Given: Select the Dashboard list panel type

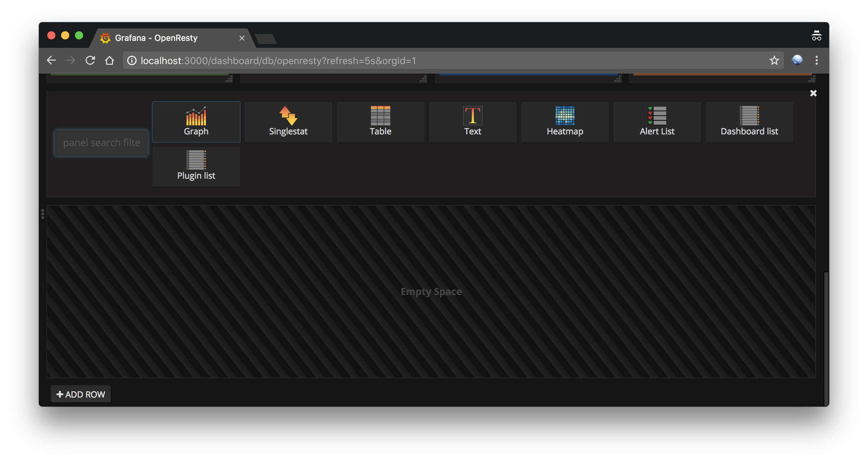Looking at the screenshot, I should click(749, 122).
